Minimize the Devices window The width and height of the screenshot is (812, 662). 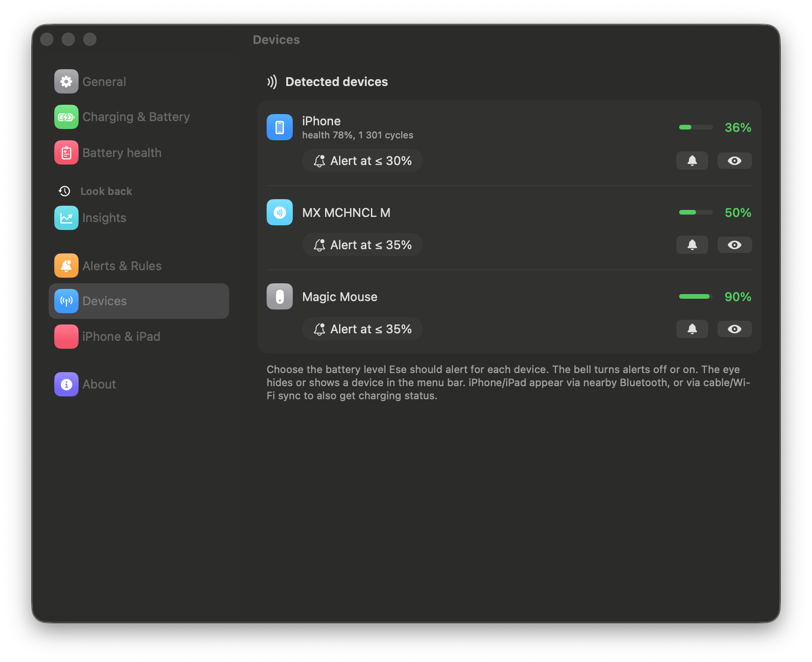coord(68,39)
